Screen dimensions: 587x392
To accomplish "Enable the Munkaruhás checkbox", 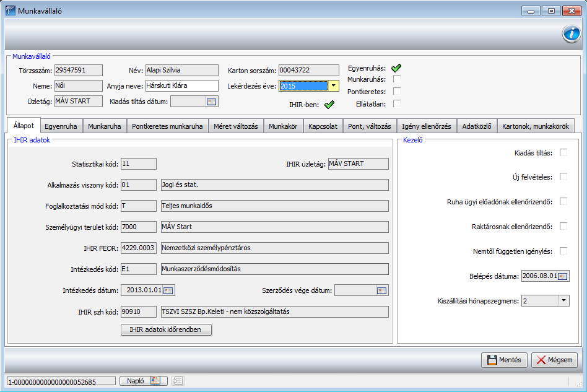I will pos(397,79).
